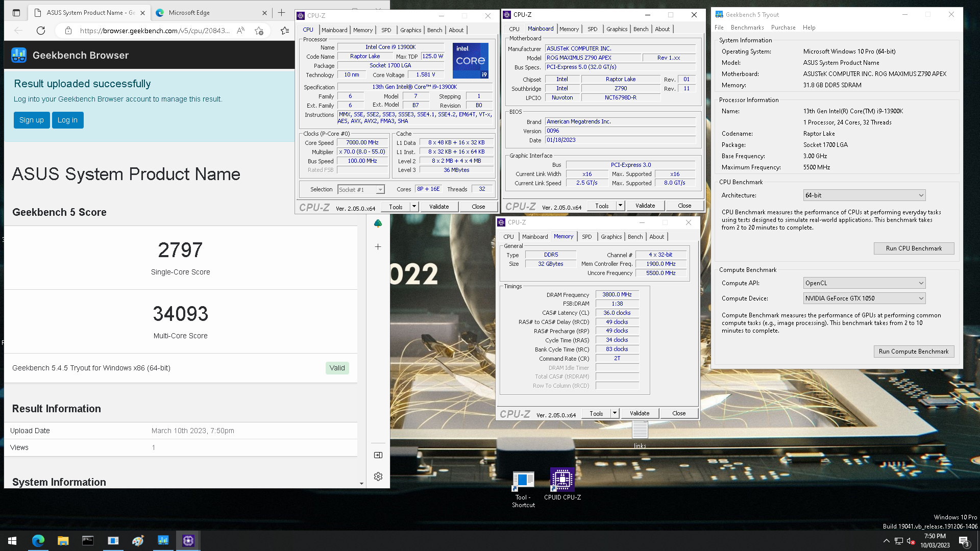Image resolution: width=980 pixels, height=551 pixels.
Task: Click the scroll down arrow on Geekbench page
Action: [x=361, y=484]
